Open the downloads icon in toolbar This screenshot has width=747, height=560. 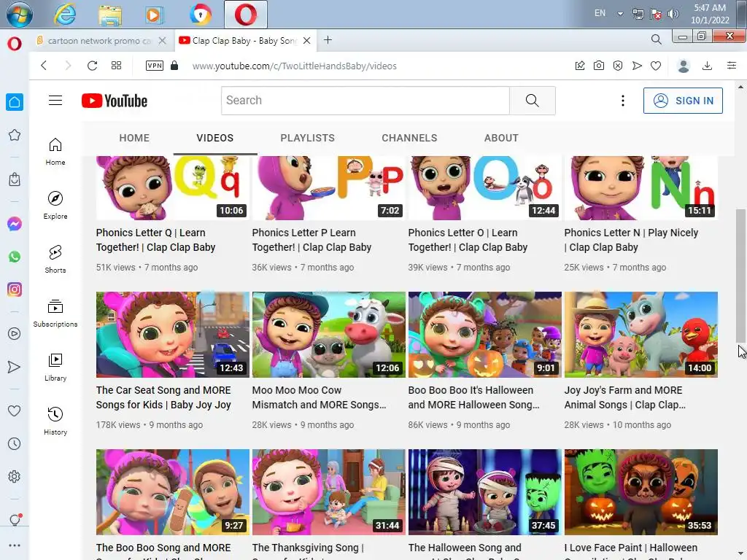tap(708, 66)
